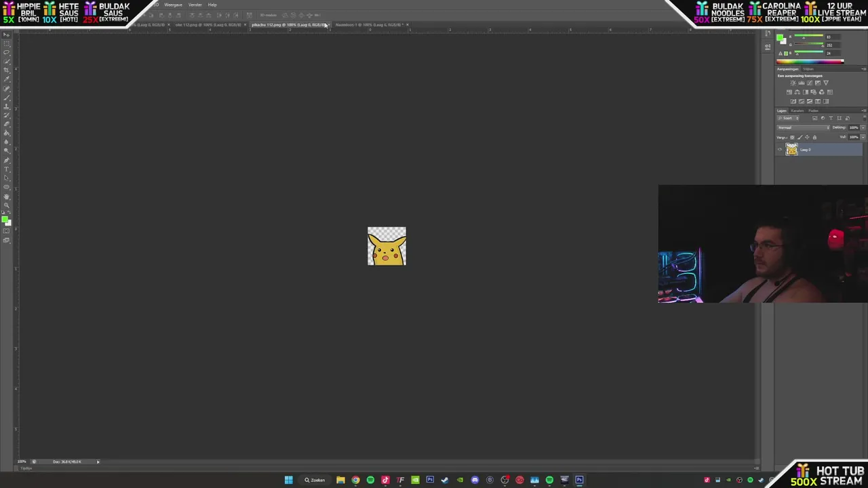Open the Soort filter type dropdown
Viewport: 868px width, 488px height.
[788, 118]
